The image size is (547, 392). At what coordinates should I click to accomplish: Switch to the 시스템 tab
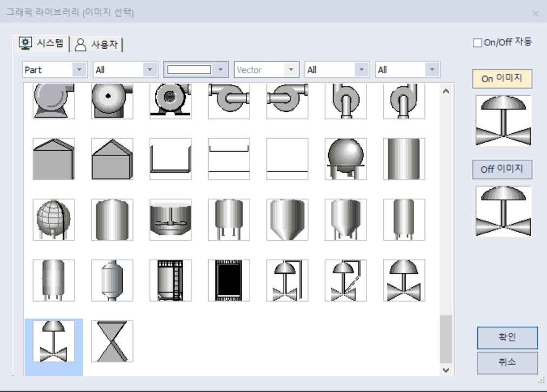pyautogui.click(x=39, y=45)
